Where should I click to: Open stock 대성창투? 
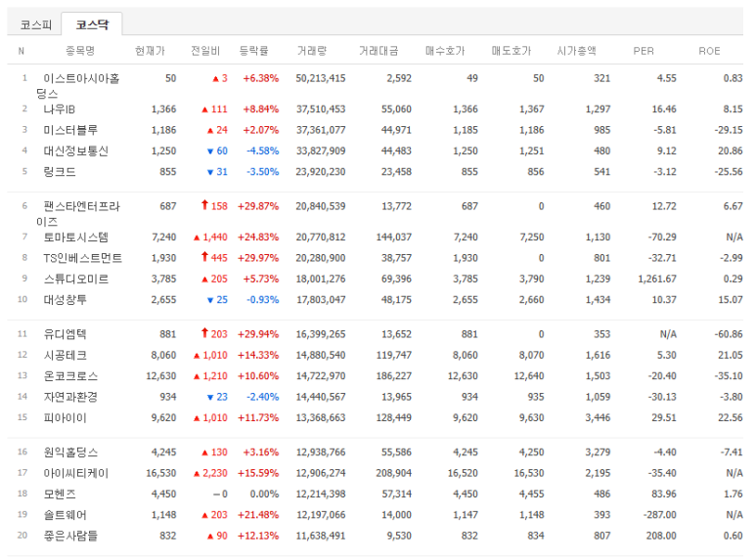(66, 300)
